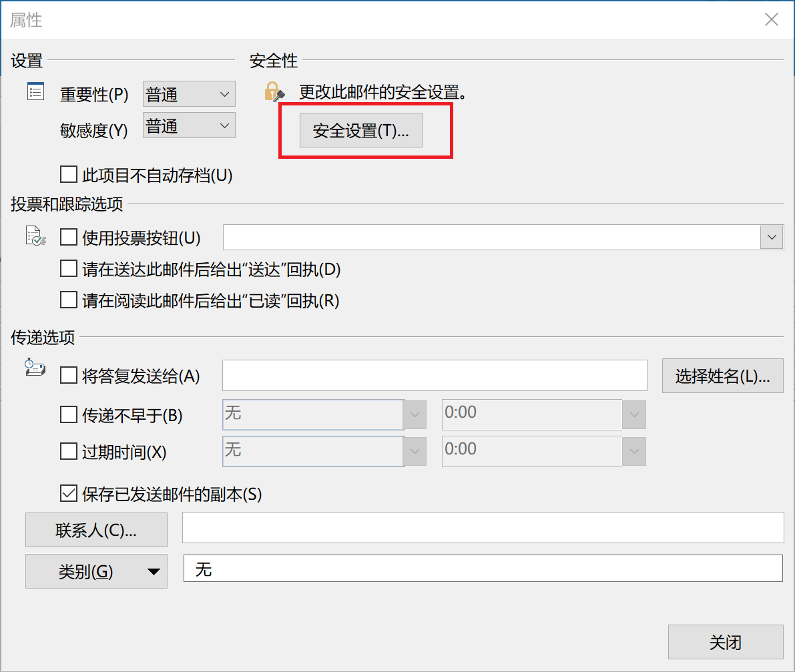Click the 选择姓名 button

click(x=722, y=376)
